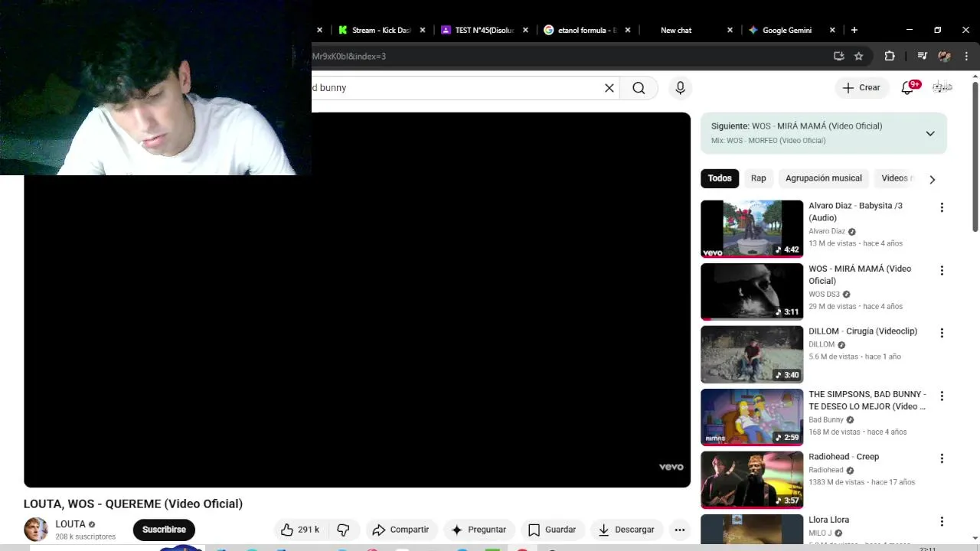
Task: Open the Bad Bunny channel name
Action: [826, 420]
